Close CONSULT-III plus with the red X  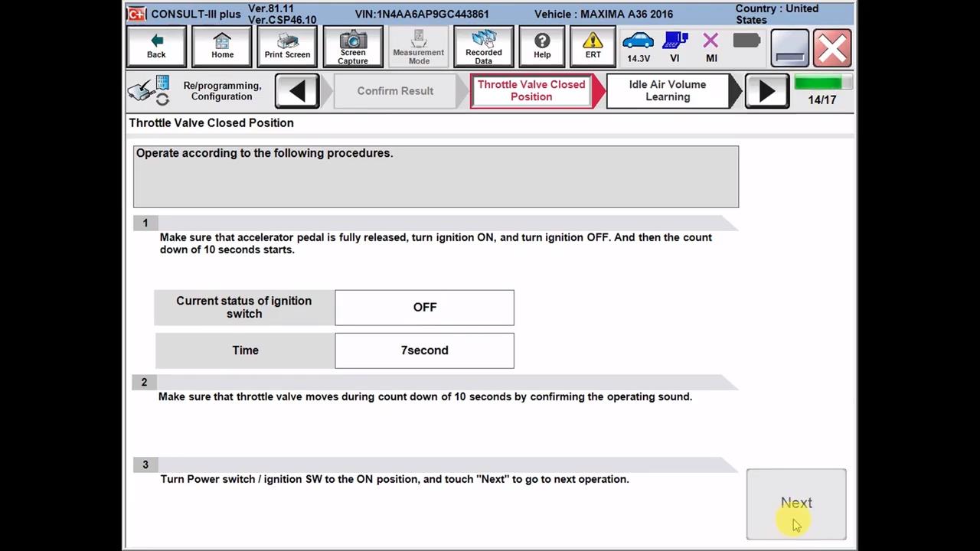click(x=832, y=47)
